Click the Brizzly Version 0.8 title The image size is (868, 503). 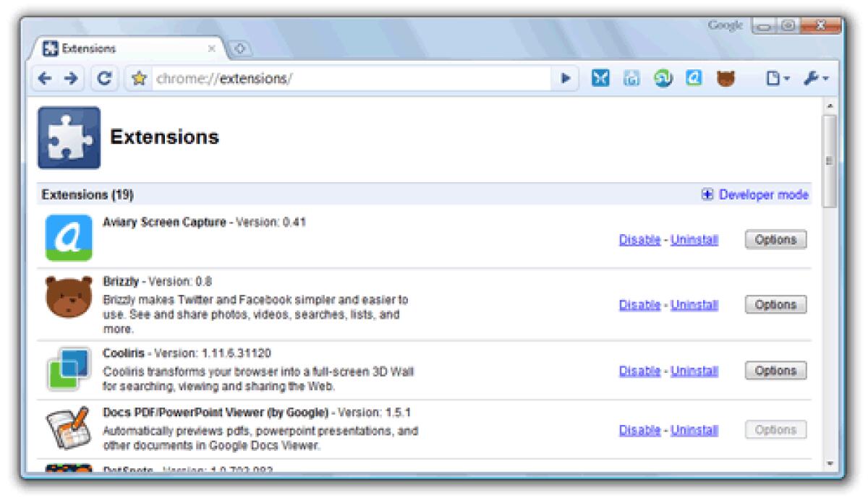[157, 281]
